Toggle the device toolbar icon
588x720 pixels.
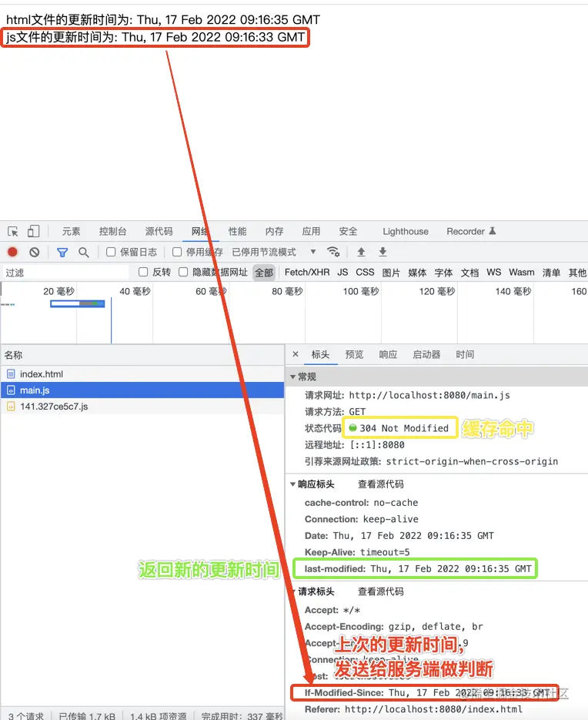click(x=34, y=231)
